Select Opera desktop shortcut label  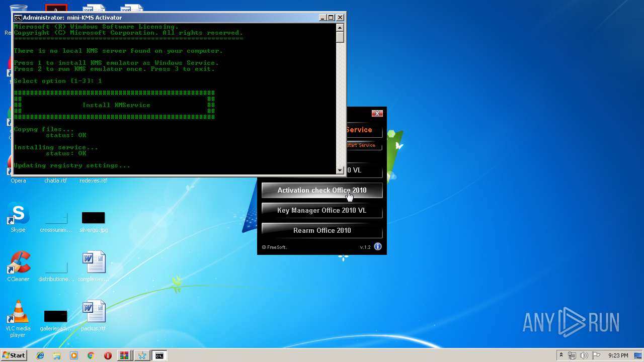pyautogui.click(x=18, y=180)
